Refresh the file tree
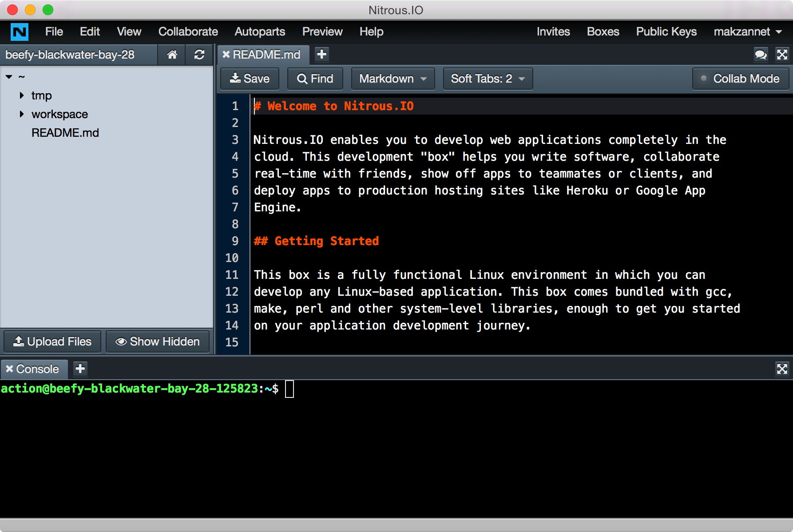This screenshot has height=532, width=793. [199, 55]
